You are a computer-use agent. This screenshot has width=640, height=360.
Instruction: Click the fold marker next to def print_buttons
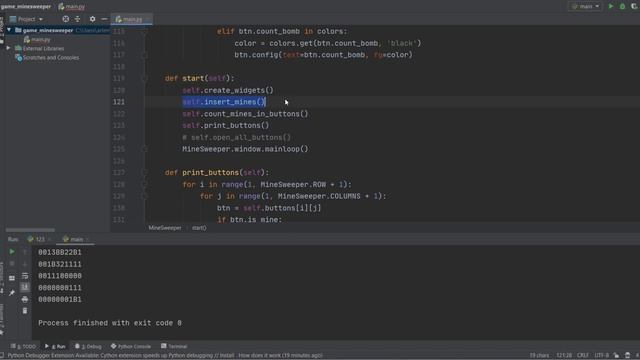point(144,173)
